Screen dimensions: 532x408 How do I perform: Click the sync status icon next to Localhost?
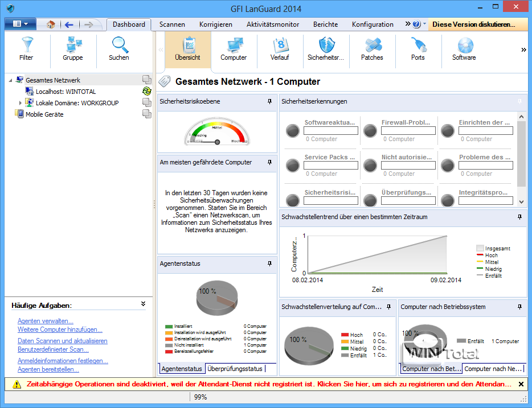click(x=146, y=91)
